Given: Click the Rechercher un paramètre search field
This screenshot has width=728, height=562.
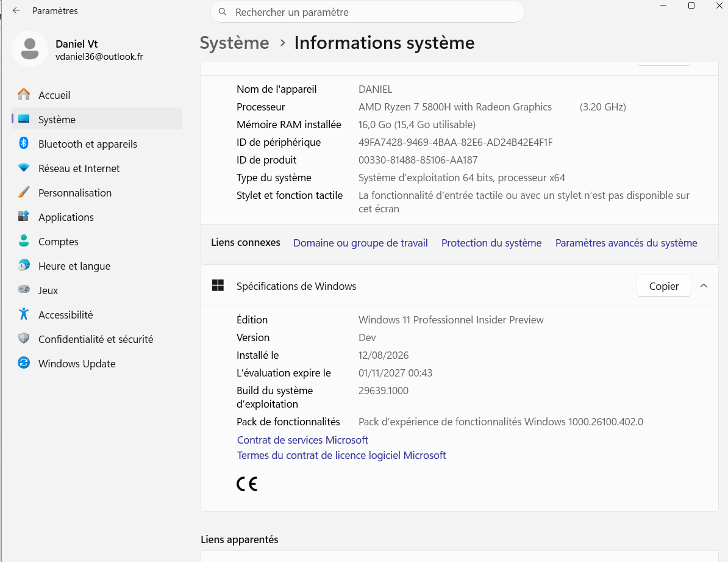Looking at the screenshot, I should pyautogui.click(x=368, y=12).
